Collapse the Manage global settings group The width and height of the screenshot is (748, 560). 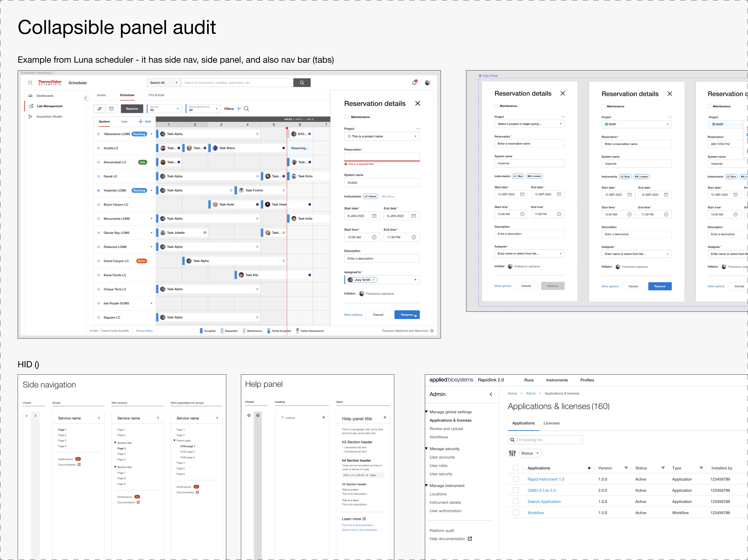[x=426, y=412]
